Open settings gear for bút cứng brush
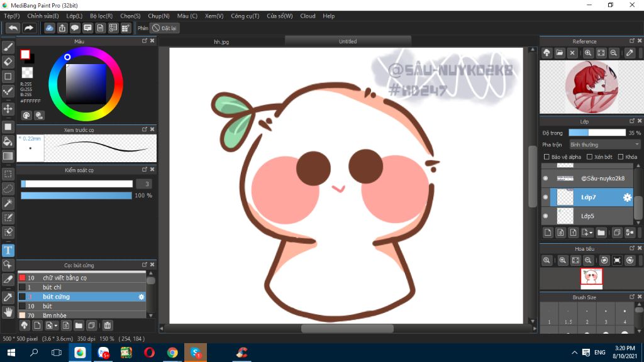Viewport: 644px width, 362px height. click(142, 297)
